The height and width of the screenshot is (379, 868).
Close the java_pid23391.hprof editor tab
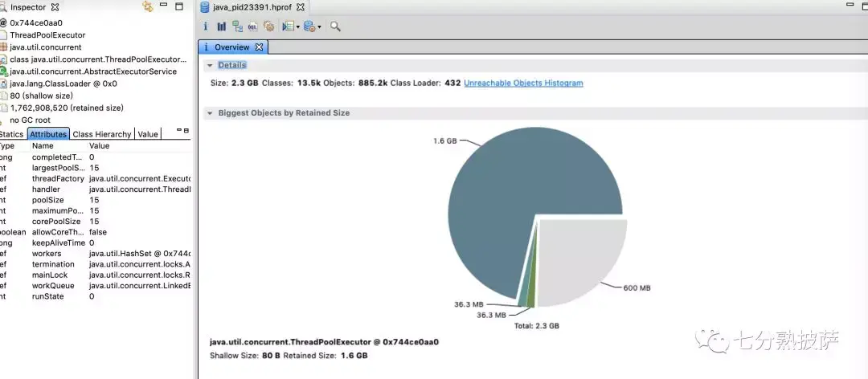[x=301, y=7]
